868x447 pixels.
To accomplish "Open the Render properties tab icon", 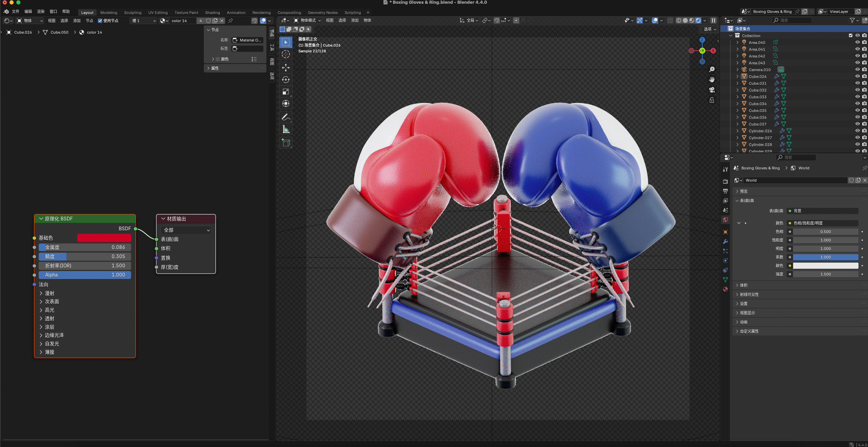I will (x=725, y=181).
